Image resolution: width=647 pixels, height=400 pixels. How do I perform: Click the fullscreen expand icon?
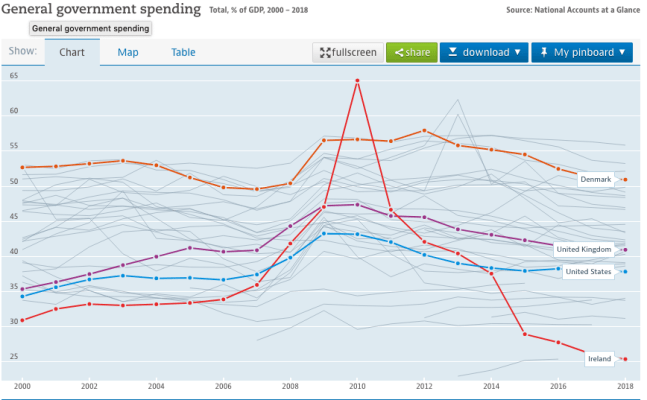(324, 53)
